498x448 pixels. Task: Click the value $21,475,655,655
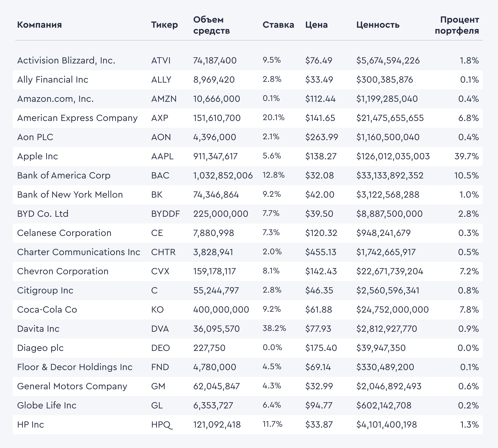(x=390, y=118)
